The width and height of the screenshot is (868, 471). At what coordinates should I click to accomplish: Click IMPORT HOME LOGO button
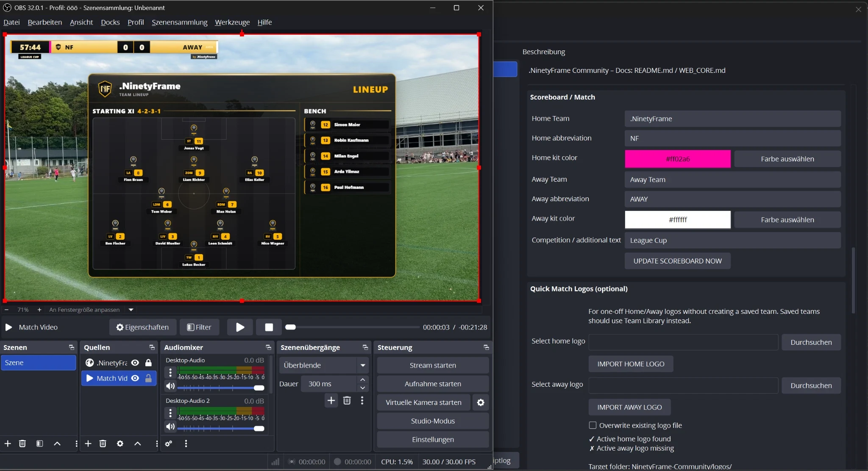point(631,364)
